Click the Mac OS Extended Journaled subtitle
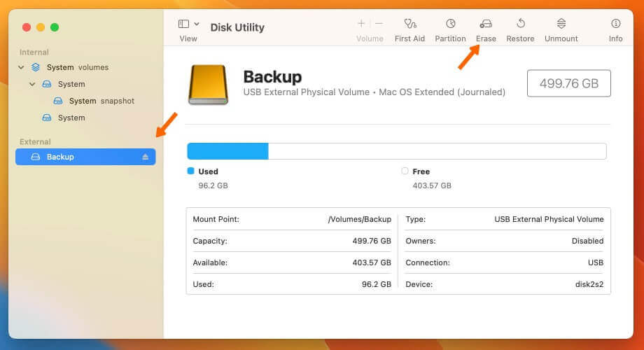 (x=442, y=92)
